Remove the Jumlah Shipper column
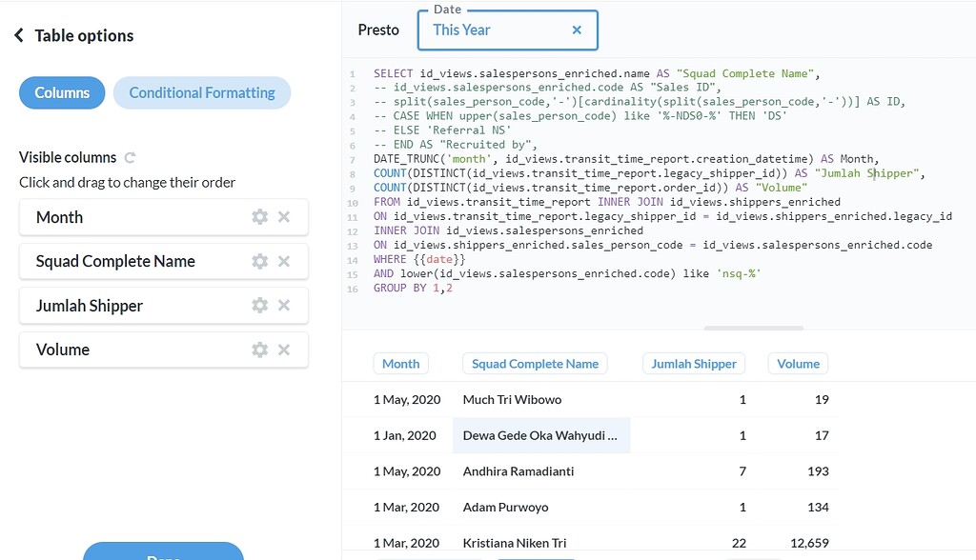This screenshot has width=976, height=560. (284, 305)
